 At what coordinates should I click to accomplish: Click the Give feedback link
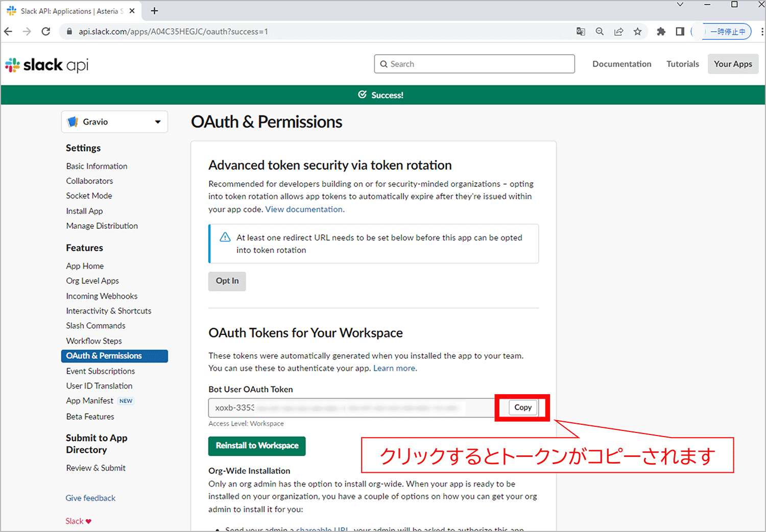tap(90, 498)
